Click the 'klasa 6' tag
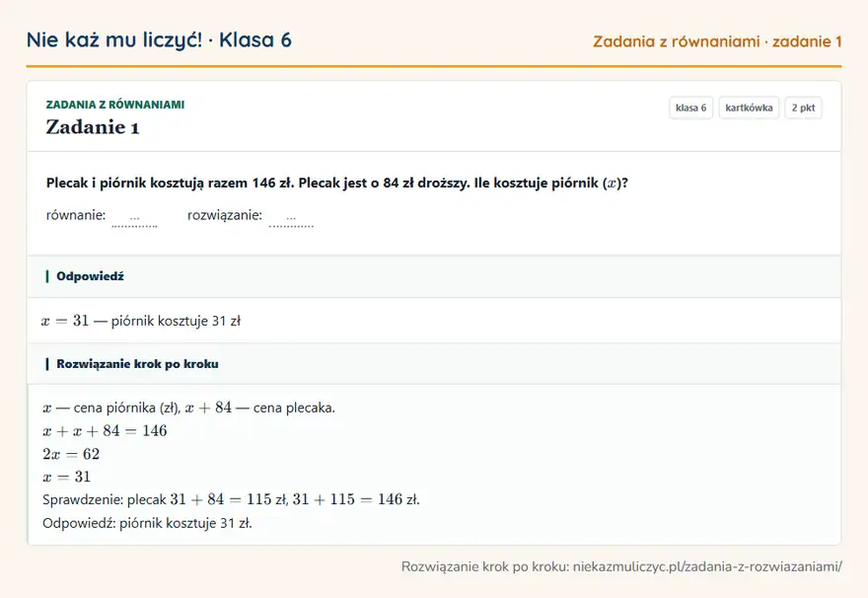This screenshot has height=598, width=868. coord(690,108)
